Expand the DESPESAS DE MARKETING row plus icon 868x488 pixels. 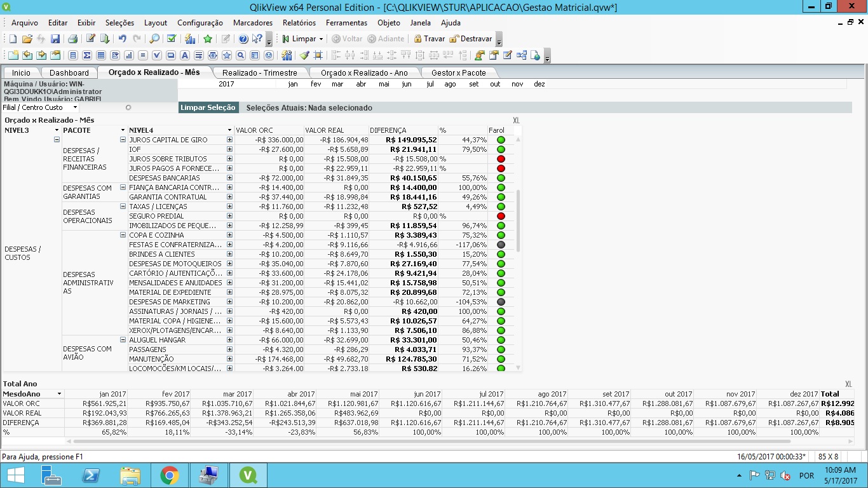coord(229,302)
